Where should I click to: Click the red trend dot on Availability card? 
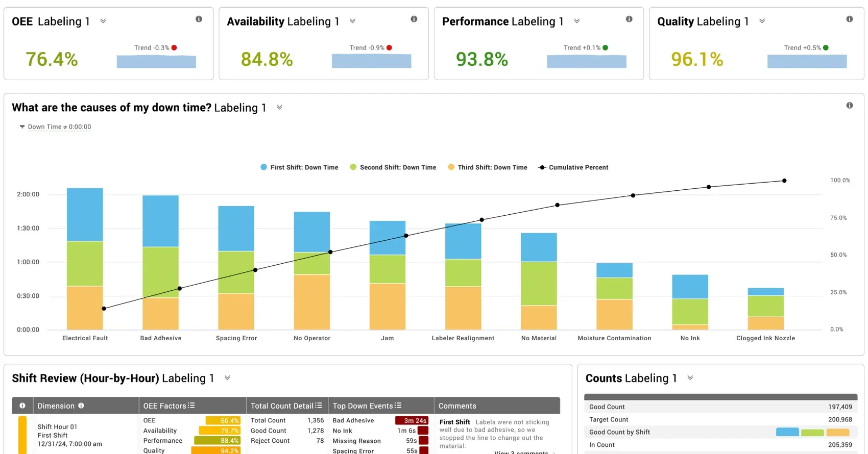pyautogui.click(x=389, y=47)
